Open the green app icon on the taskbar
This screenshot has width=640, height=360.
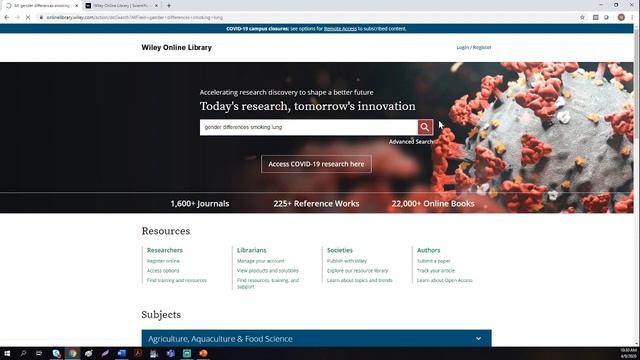[x=187, y=353]
